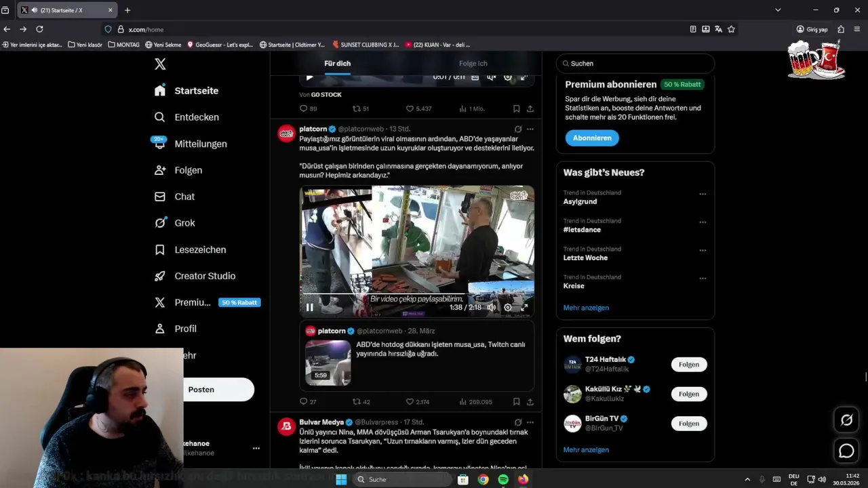Like the platcorn post with 2.174 likes
The height and width of the screenshot is (488, 868).
[417, 402]
